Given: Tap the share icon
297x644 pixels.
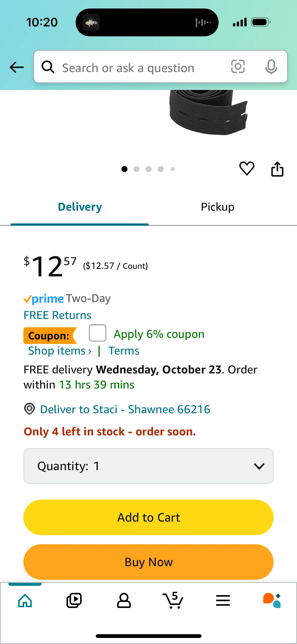Looking at the screenshot, I should (277, 169).
